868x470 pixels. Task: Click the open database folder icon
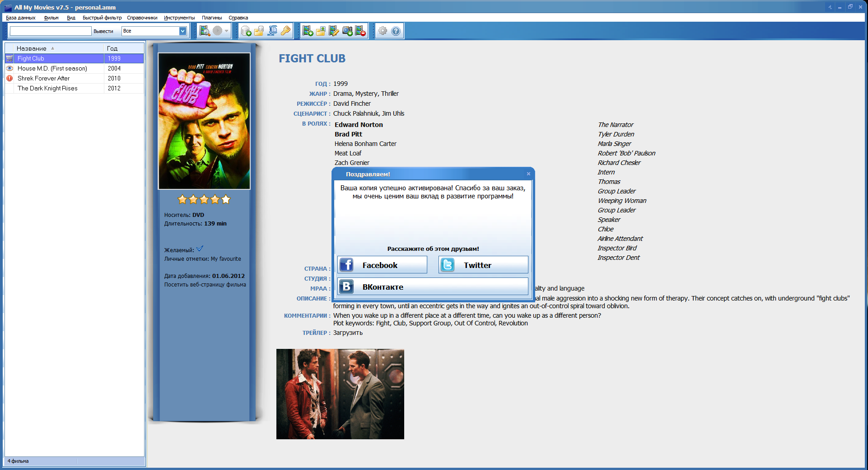259,31
